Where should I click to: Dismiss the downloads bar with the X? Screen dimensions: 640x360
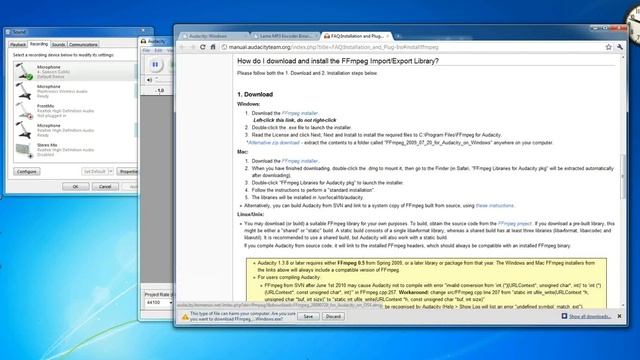point(619,316)
